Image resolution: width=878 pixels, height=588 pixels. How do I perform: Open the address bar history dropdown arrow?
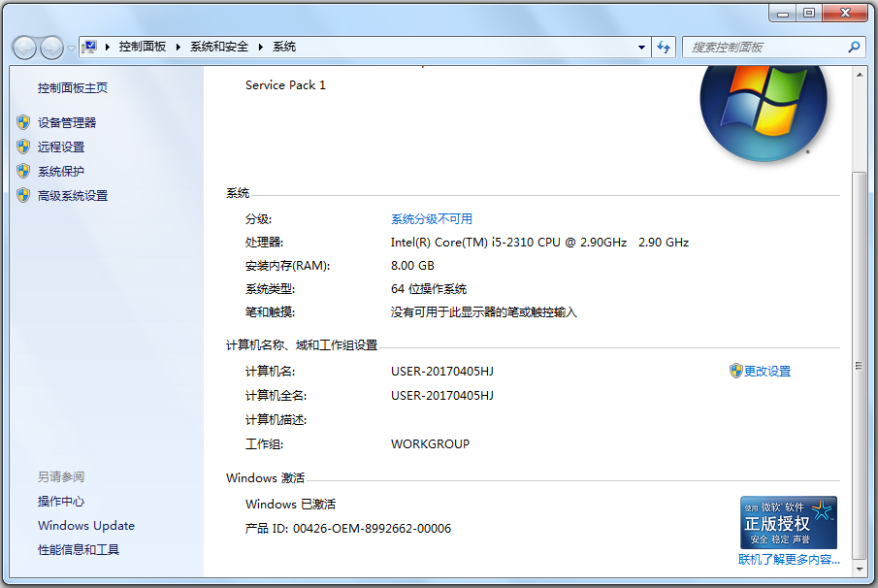640,46
